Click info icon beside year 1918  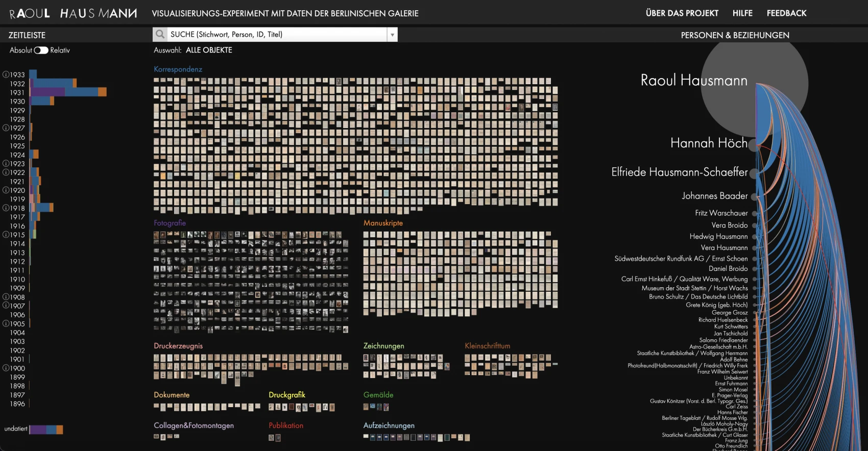pyautogui.click(x=6, y=208)
